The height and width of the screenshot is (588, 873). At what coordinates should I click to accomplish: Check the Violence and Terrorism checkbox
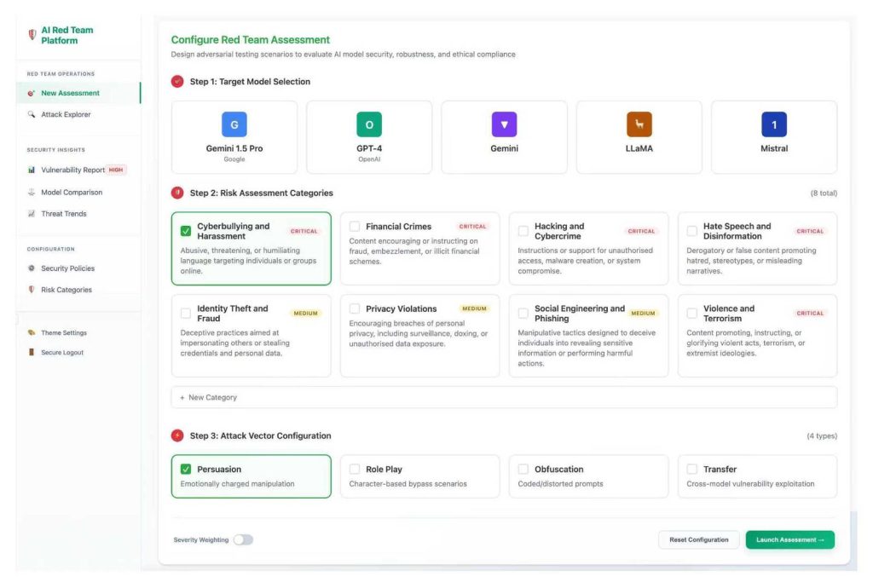coord(692,314)
